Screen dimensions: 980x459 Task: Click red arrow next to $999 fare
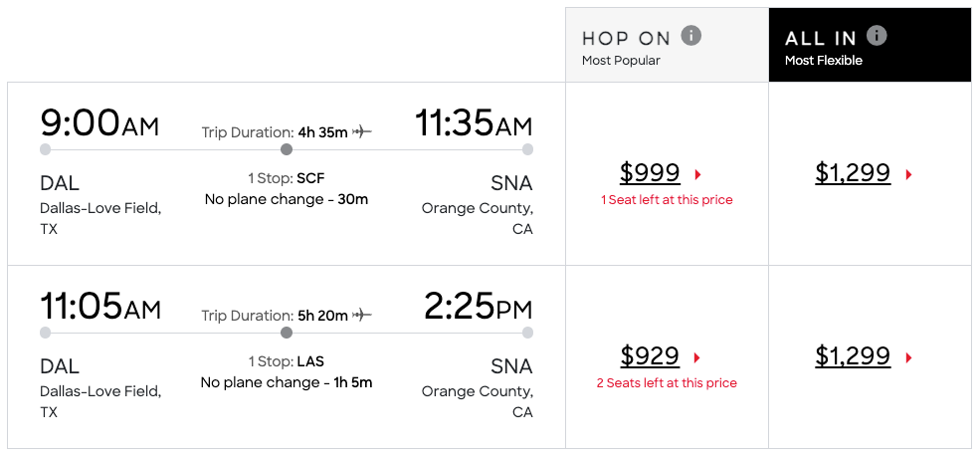tap(698, 174)
